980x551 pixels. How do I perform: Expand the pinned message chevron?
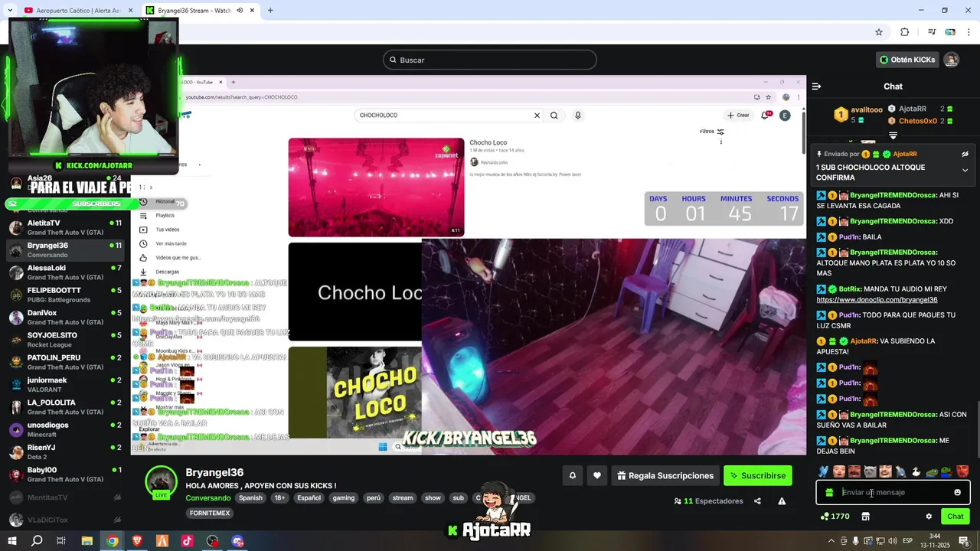click(965, 170)
